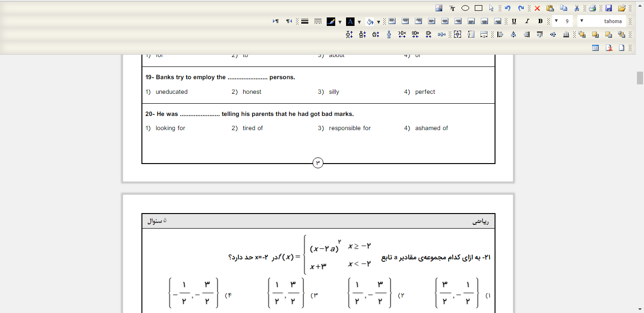
Task: Click the scrollbar up arrow
Action: point(640,5)
